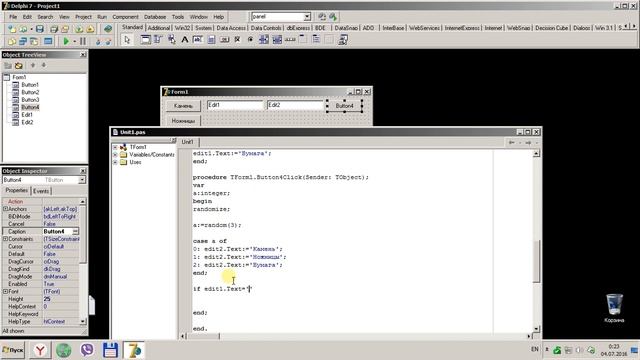Expand the Variables/Constants node
This screenshot has width=640, height=360.
pos(115,155)
